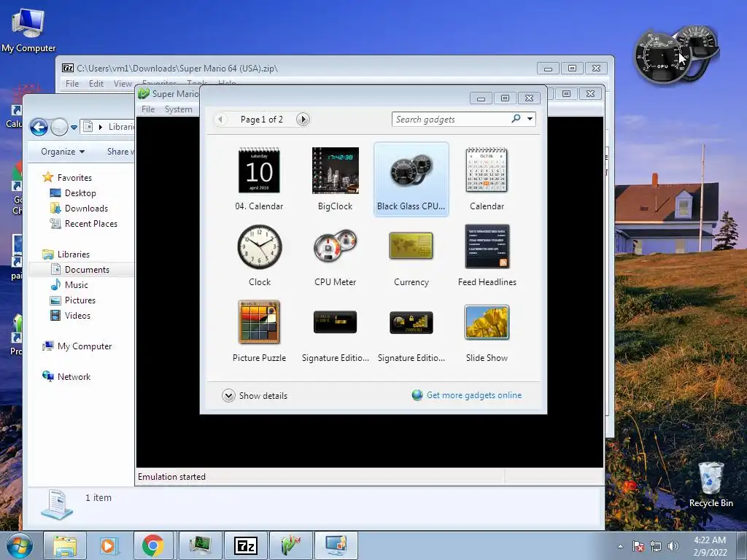Open the Recycle Bin
Image resolution: width=747 pixels, height=560 pixels.
tap(711, 484)
